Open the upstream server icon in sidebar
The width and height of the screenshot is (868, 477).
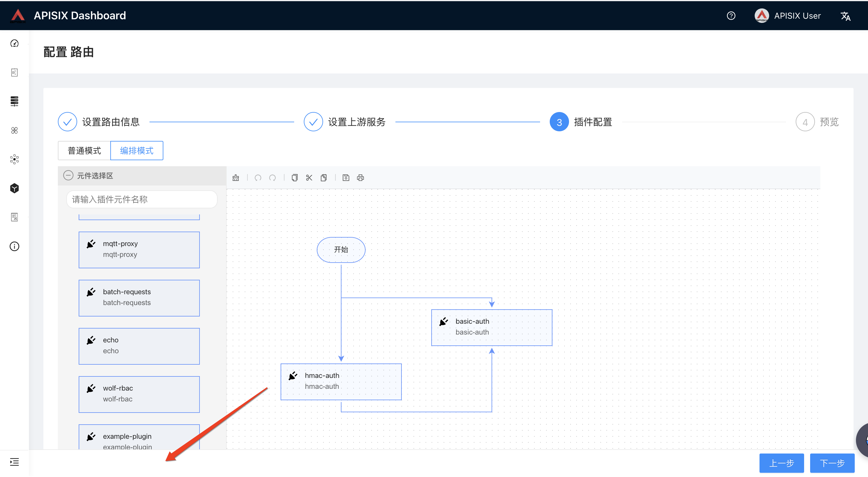point(14,101)
